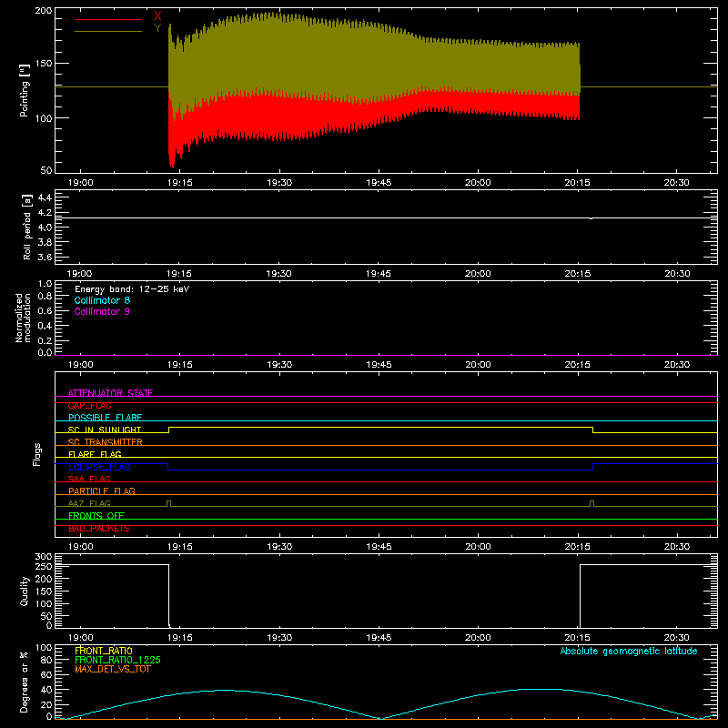This screenshot has width=728, height=728.
Task: Click the olive Y legend line
Action: tap(108, 31)
